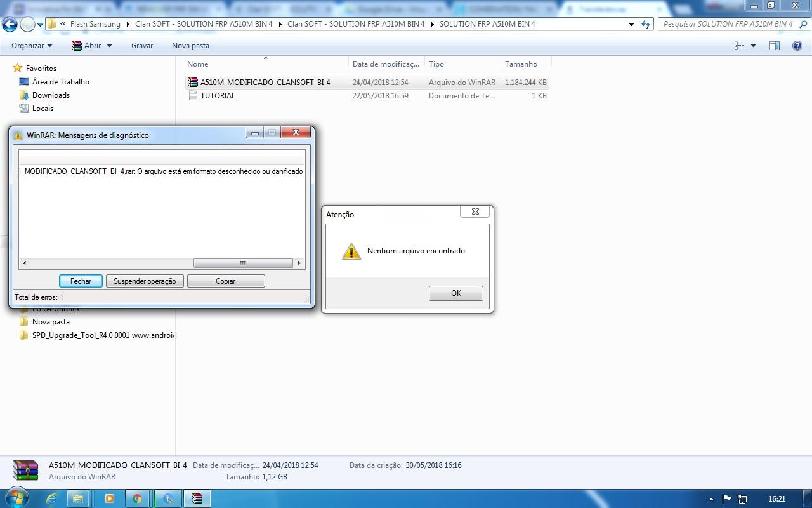Click the forward navigation arrow
The image size is (812, 508).
coord(27,24)
